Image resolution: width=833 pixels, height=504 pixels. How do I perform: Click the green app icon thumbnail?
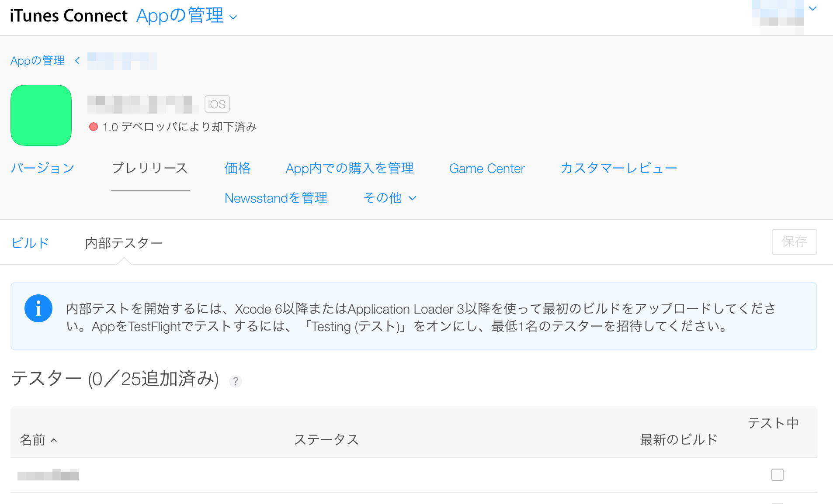click(41, 115)
